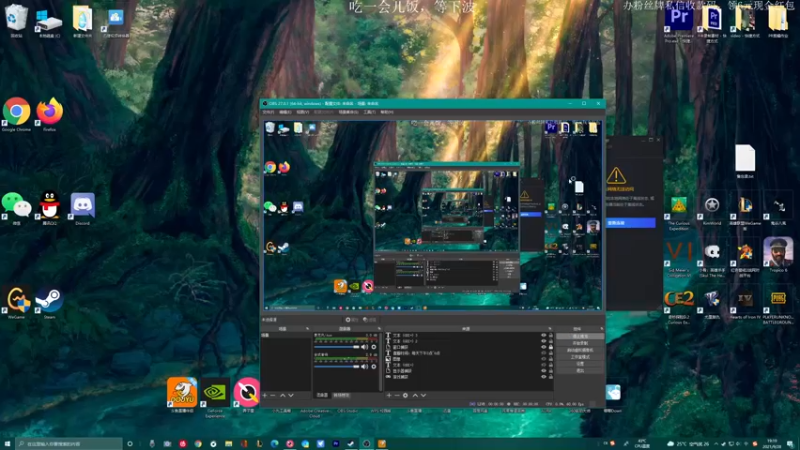
Task: Pop out the mixer dock panel
Action: [x=380, y=329]
